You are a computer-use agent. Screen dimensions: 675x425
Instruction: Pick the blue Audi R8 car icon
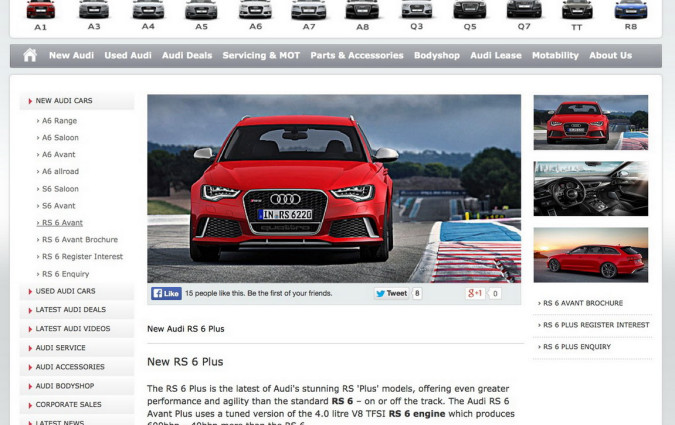point(631,11)
